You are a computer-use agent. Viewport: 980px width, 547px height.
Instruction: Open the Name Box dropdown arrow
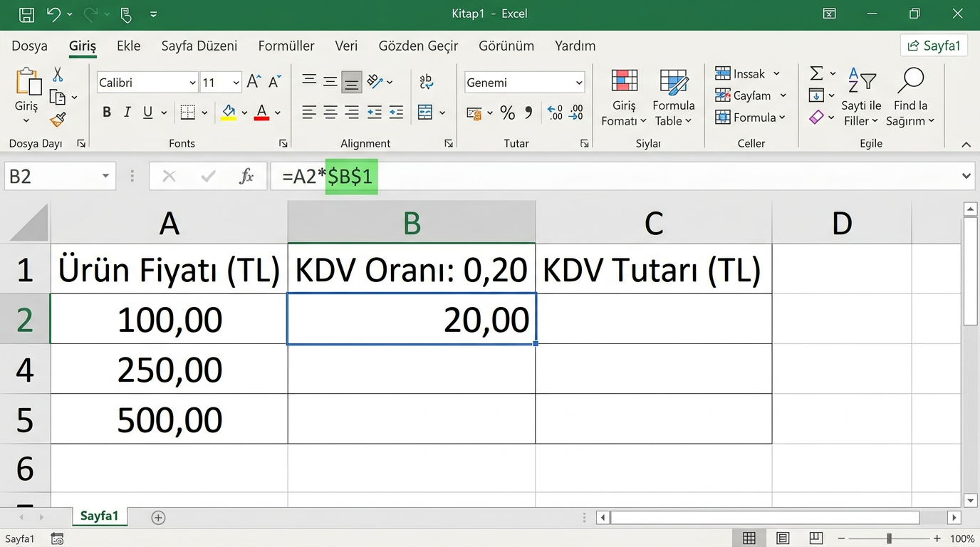[x=105, y=176]
